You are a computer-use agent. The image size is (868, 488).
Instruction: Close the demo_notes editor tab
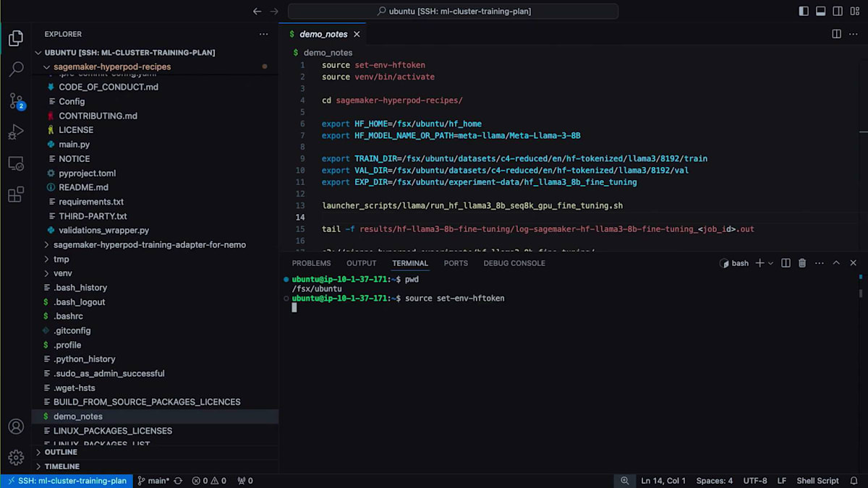pos(357,34)
